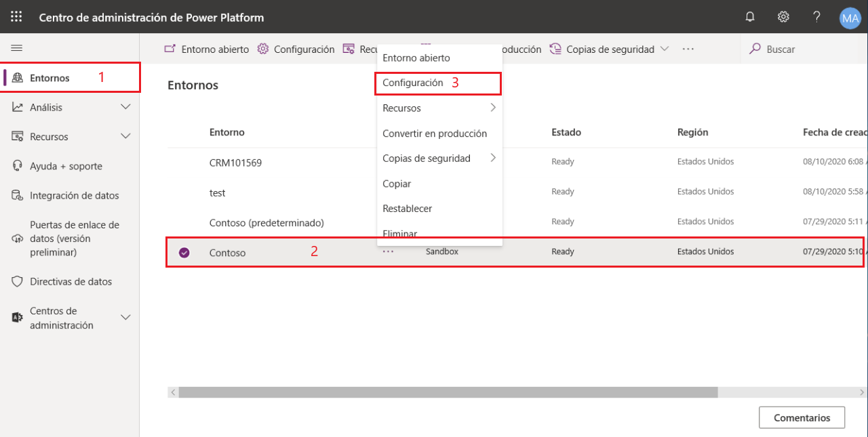Open Directivas de datos
Viewport: 868px width, 437px height.
coord(71,281)
